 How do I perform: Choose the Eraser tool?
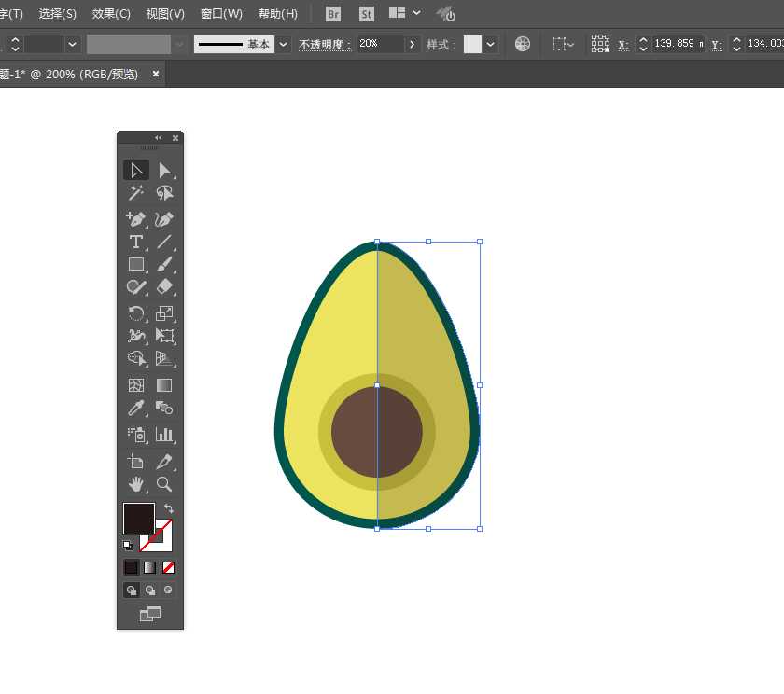coord(164,287)
